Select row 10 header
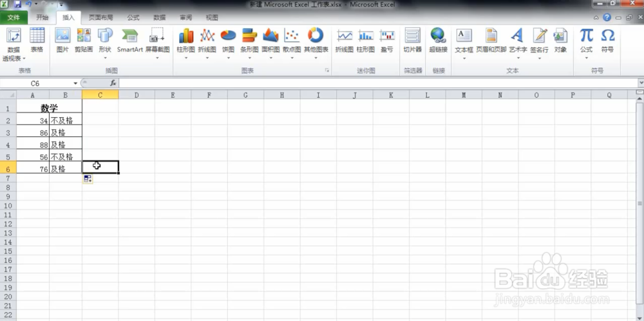The image size is (644, 321). click(8, 206)
